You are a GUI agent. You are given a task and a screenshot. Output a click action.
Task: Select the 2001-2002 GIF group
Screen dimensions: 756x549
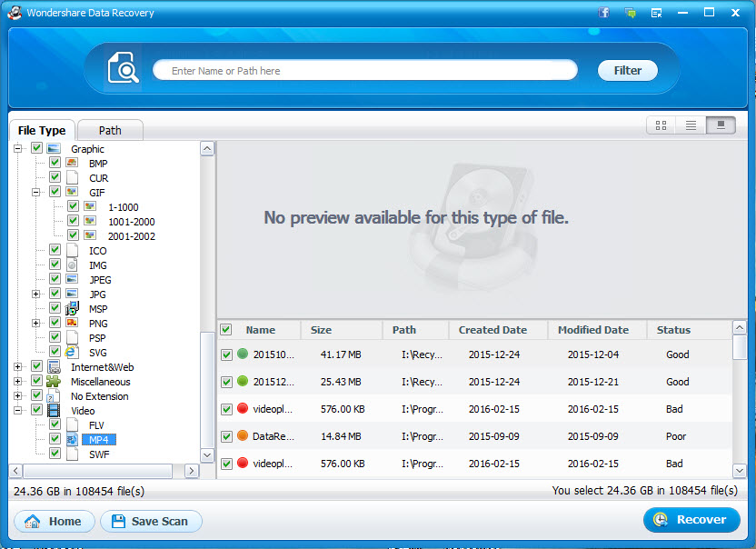[132, 236]
